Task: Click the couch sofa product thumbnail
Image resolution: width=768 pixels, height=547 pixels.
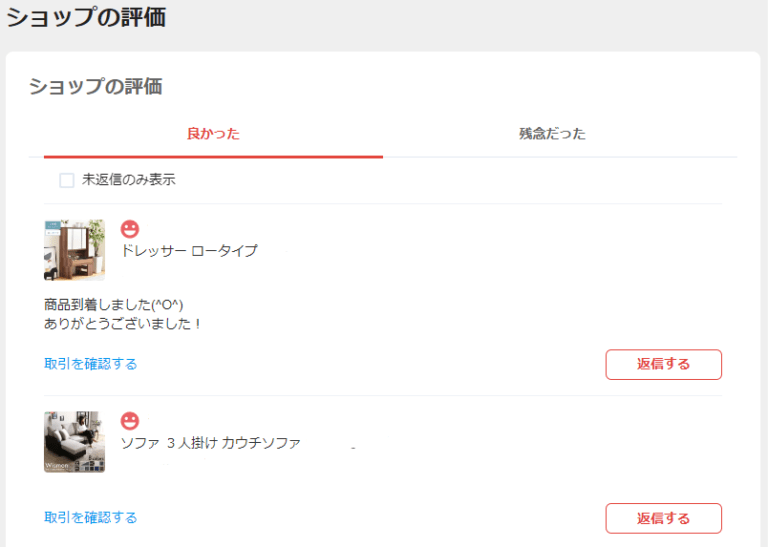Action: pos(74,442)
